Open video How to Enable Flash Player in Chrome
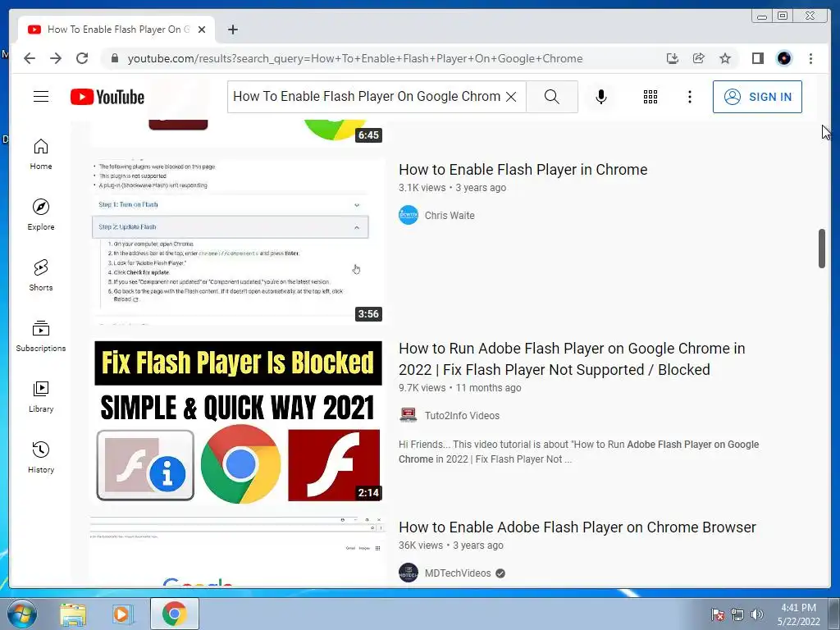Screen dimensions: 840x630 click(523, 169)
